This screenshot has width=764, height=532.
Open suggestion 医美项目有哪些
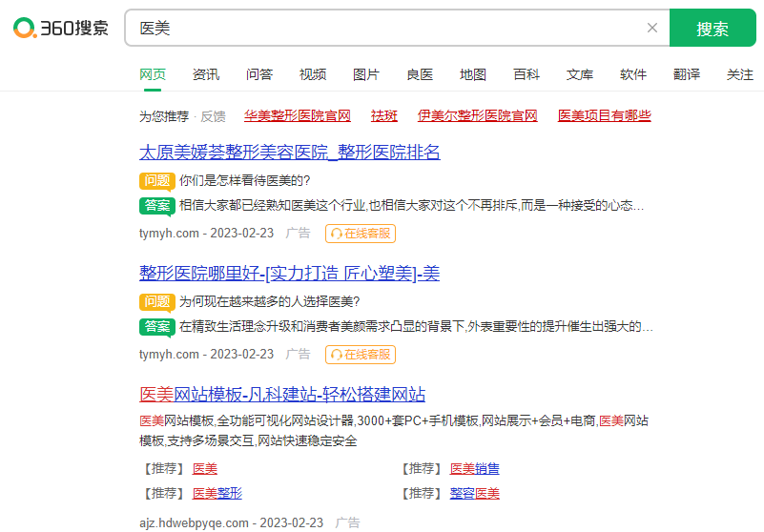tap(604, 116)
